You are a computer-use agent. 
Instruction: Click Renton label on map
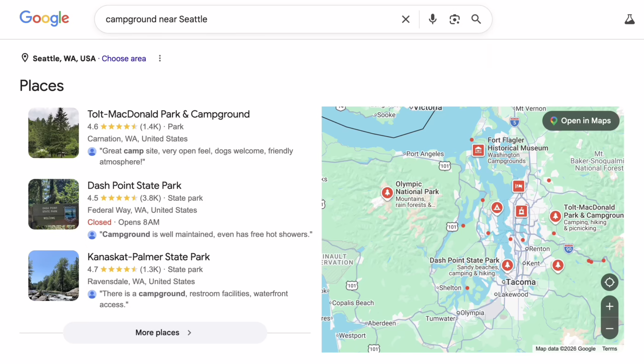(x=540, y=249)
